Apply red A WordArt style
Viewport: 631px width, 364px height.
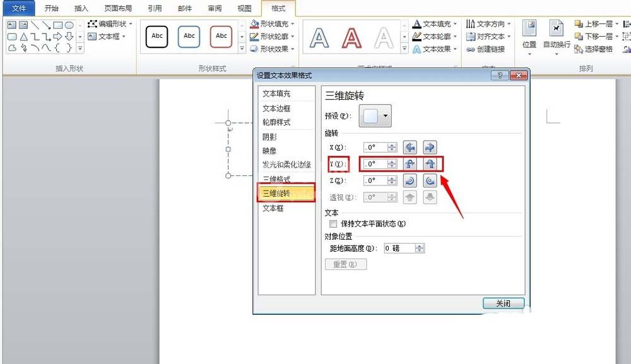(x=351, y=38)
